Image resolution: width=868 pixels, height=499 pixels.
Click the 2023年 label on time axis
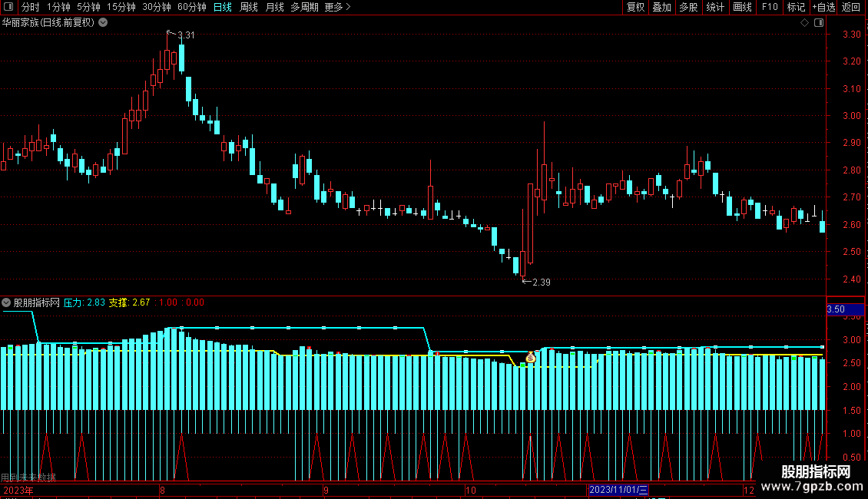coord(18,490)
